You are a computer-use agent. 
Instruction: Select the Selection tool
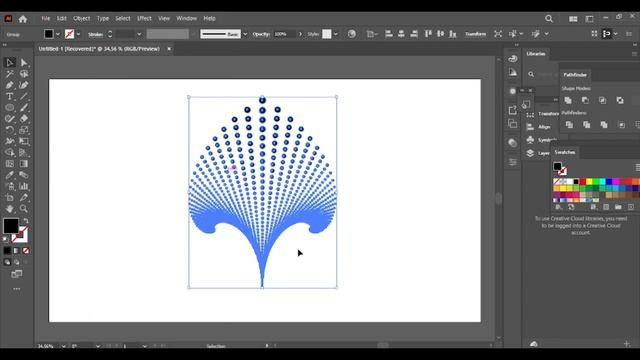pos(10,62)
